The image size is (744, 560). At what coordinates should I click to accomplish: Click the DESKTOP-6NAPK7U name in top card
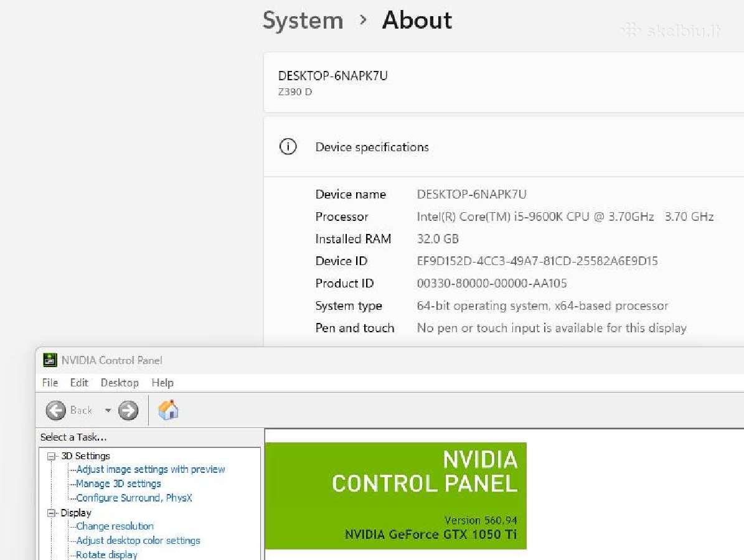(332, 76)
